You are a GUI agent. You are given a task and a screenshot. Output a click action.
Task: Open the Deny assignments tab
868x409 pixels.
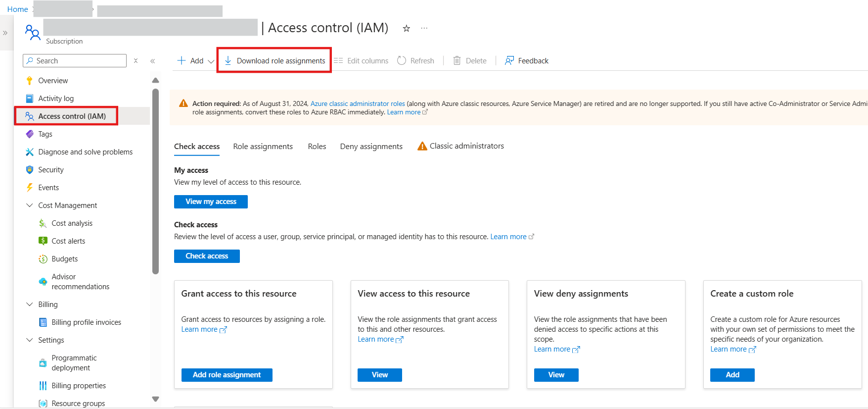tap(371, 147)
